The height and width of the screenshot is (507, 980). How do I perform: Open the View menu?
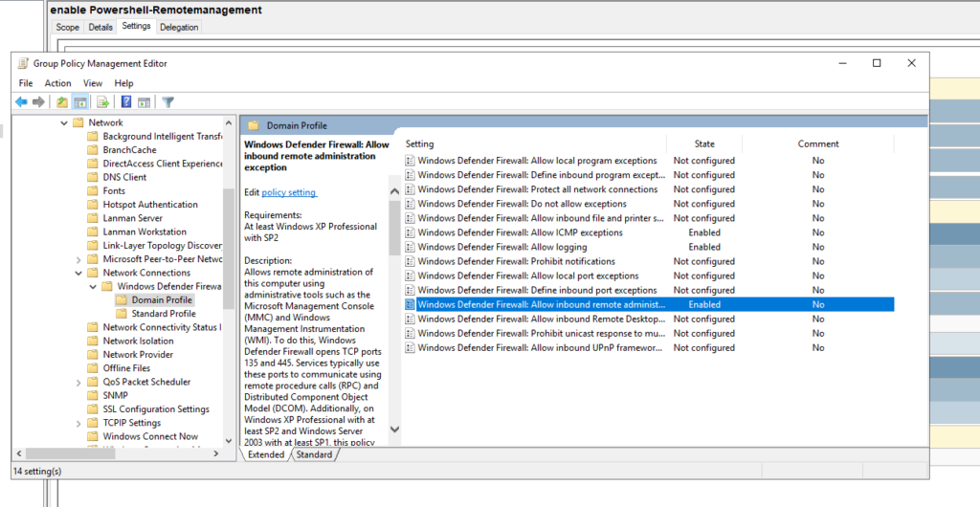point(93,83)
